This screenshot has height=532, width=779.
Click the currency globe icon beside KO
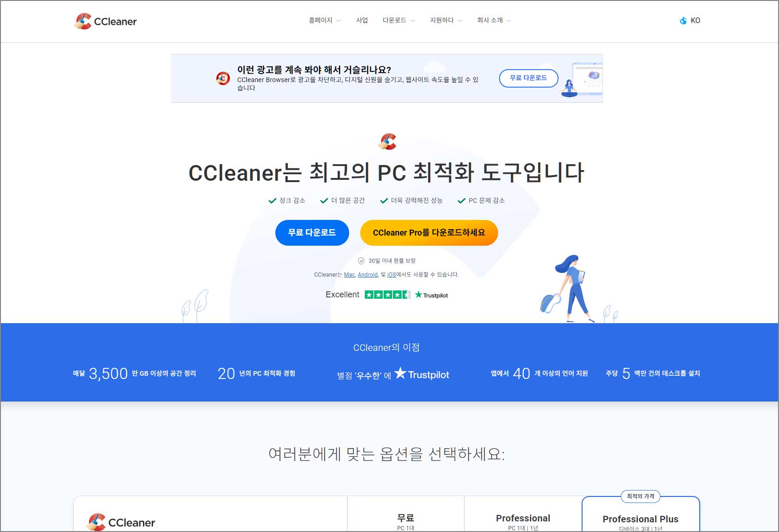pyautogui.click(x=683, y=21)
